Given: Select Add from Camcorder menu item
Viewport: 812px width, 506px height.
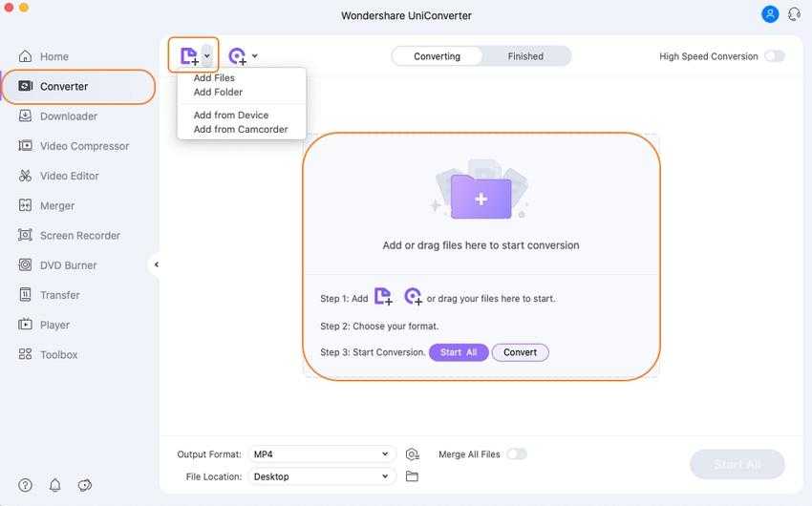Looking at the screenshot, I should point(240,129).
